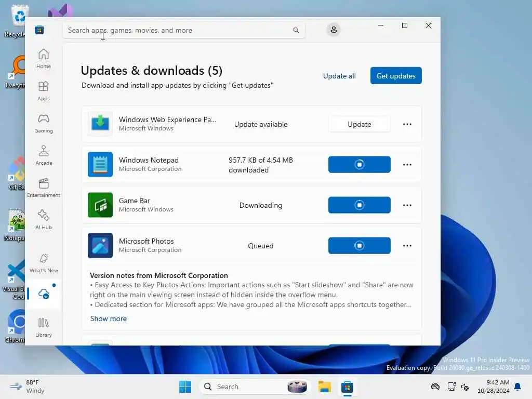Stop the Windows Notepad download
The width and height of the screenshot is (532, 399).
tap(360, 164)
